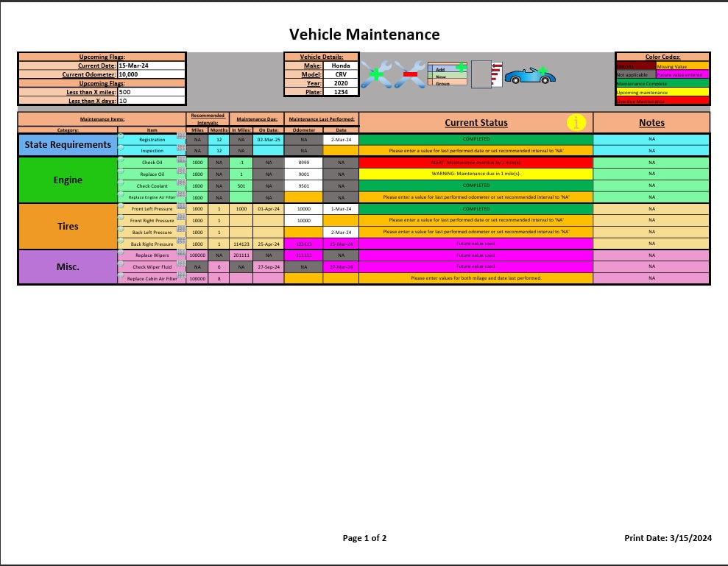The width and height of the screenshot is (728, 566).
Task: Add a maintenance item using the green-plus wrench icon
Action: [375, 74]
